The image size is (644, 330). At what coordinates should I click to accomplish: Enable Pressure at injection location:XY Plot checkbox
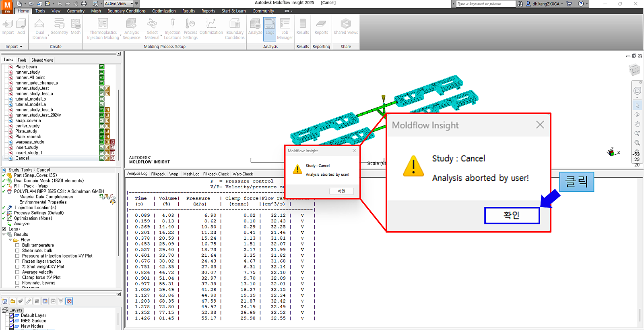pyautogui.click(x=17, y=256)
